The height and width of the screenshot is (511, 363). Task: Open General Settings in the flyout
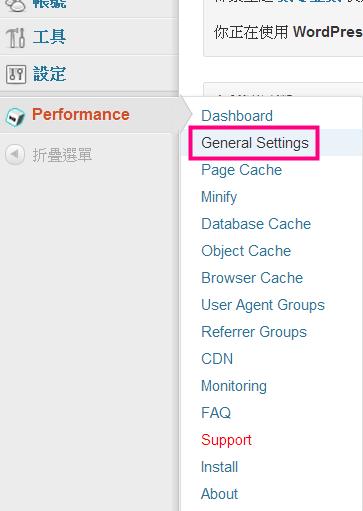tap(255, 143)
